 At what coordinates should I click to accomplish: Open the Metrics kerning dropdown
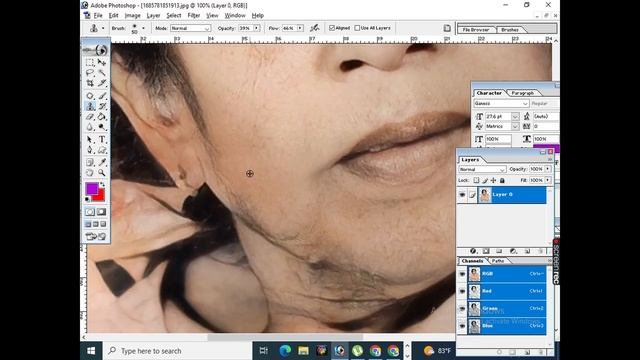pos(516,127)
